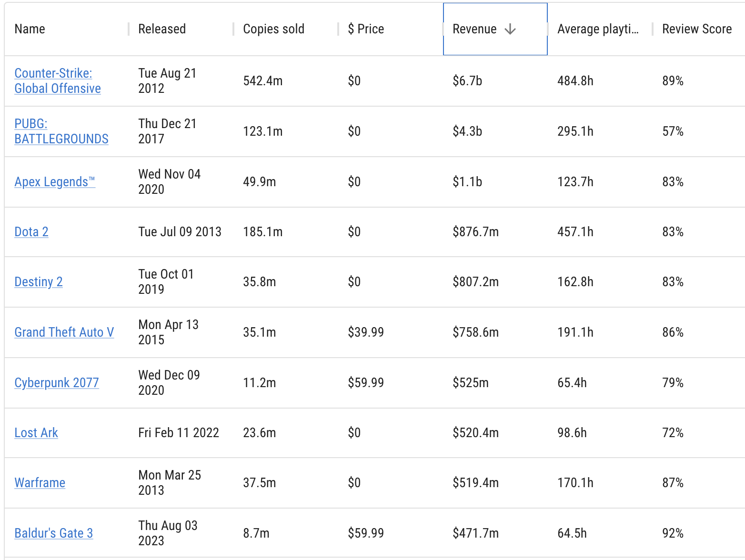745x560 pixels.
Task: Click the Thu Aug 03 2023 release date
Action: pos(168,533)
